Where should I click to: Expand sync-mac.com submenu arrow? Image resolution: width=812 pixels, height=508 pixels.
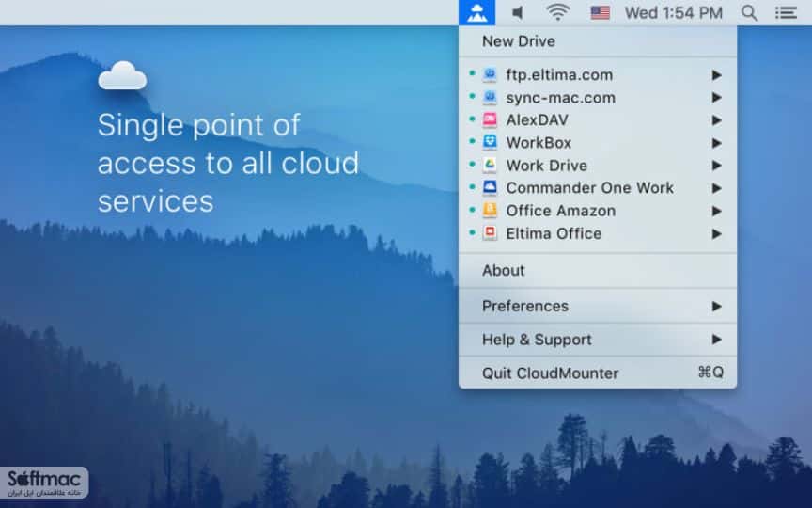click(717, 98)
